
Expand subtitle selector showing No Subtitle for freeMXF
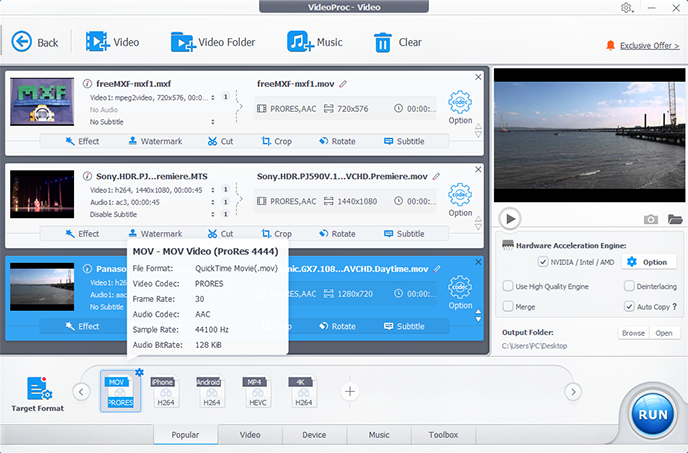[213, 122]
